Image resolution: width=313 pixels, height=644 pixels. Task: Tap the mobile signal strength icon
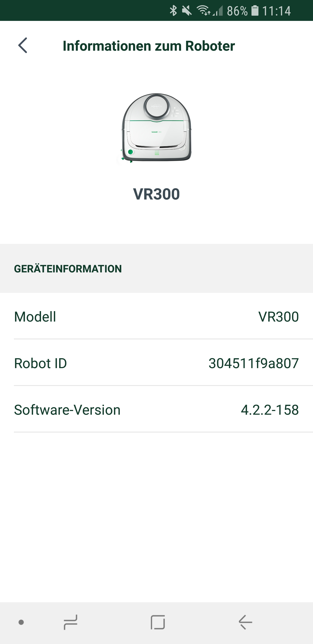click(x=218, y=11)
